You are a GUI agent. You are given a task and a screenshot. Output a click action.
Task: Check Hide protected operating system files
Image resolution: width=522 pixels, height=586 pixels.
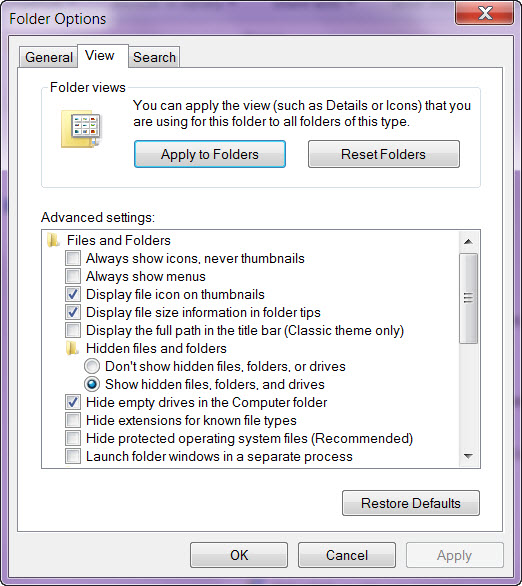click(x=73, y=438)
